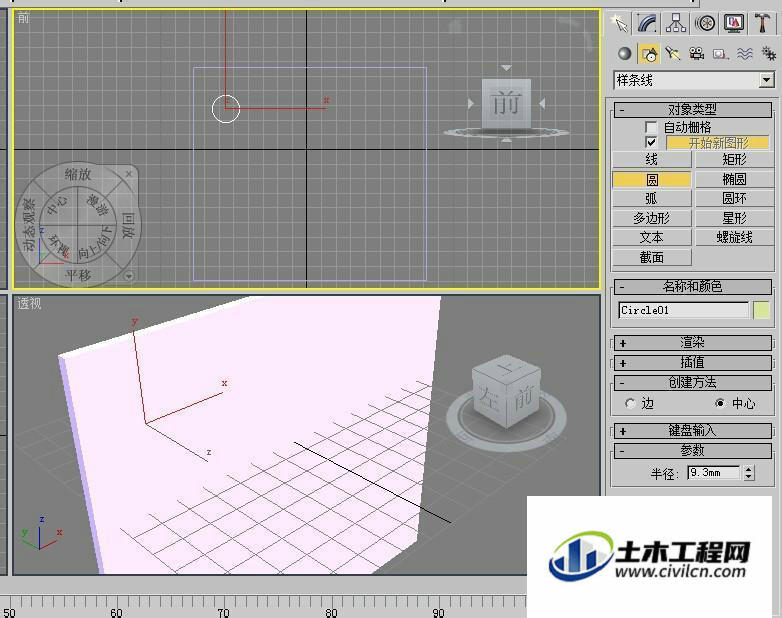Collapse the 创建方法 rollout
The height and width of the screenshot is (618, 782).
(693, 383)
